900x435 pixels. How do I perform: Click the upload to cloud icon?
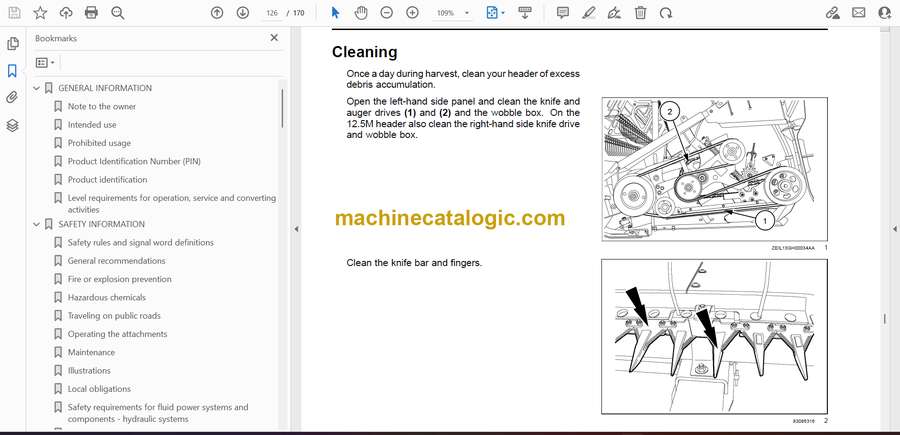pyautogui.click(x=66, y=13)
